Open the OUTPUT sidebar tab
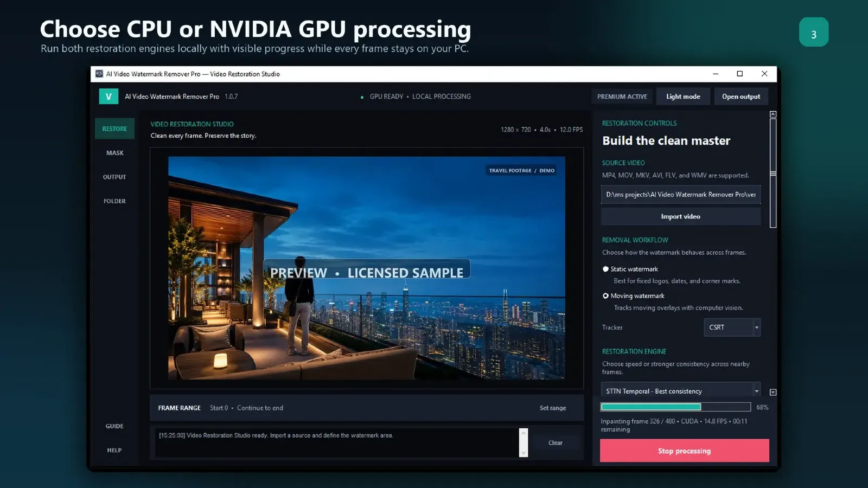868x488 pixels. coord(114,177)
